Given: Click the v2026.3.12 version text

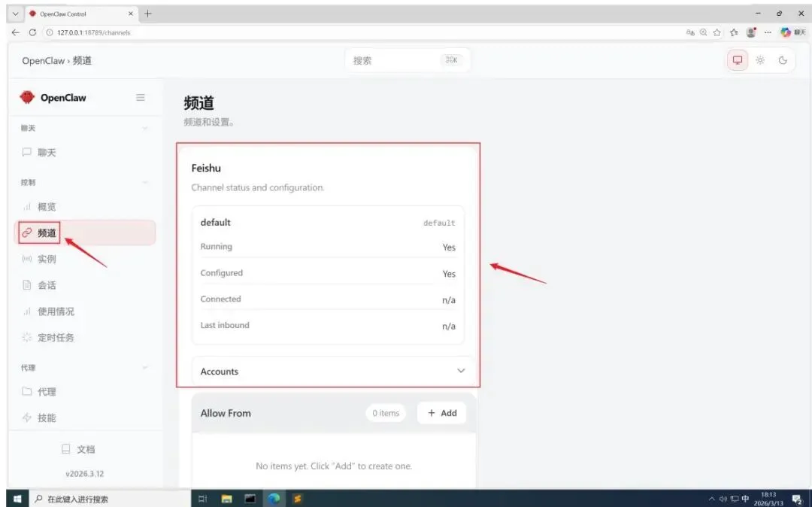Looking at the screenshot, I should click(84, 473).
